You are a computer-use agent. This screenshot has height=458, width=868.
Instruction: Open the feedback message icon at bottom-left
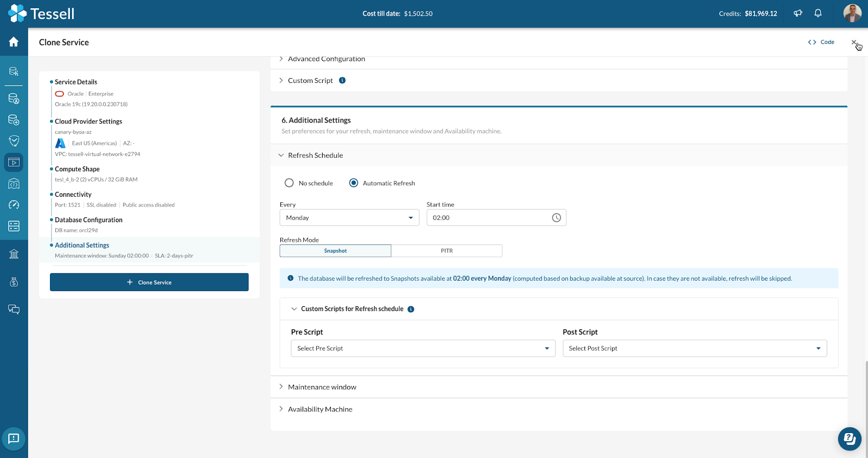point(14,438)
